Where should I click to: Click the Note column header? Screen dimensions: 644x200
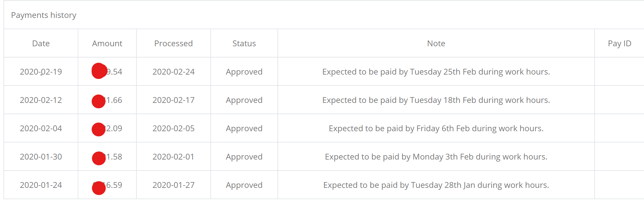pos(436,43)
